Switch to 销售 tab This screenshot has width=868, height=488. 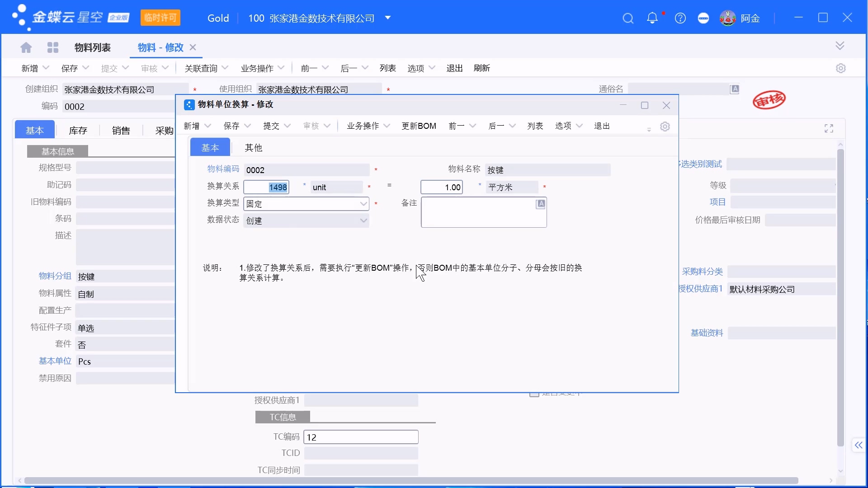[121, 131]
